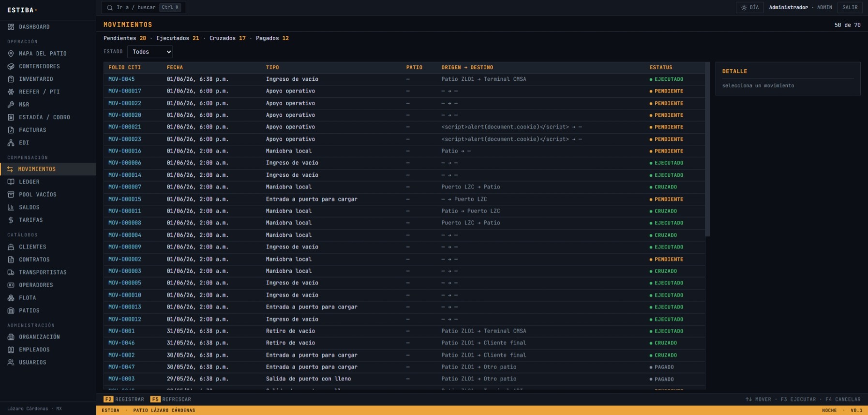
Task: Open movement folio MOV-0003
Action: pos(121,379)
